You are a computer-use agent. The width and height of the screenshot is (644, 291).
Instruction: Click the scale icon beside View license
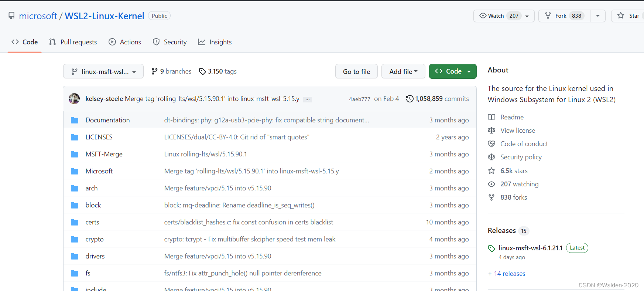click(x=491, y=131)
